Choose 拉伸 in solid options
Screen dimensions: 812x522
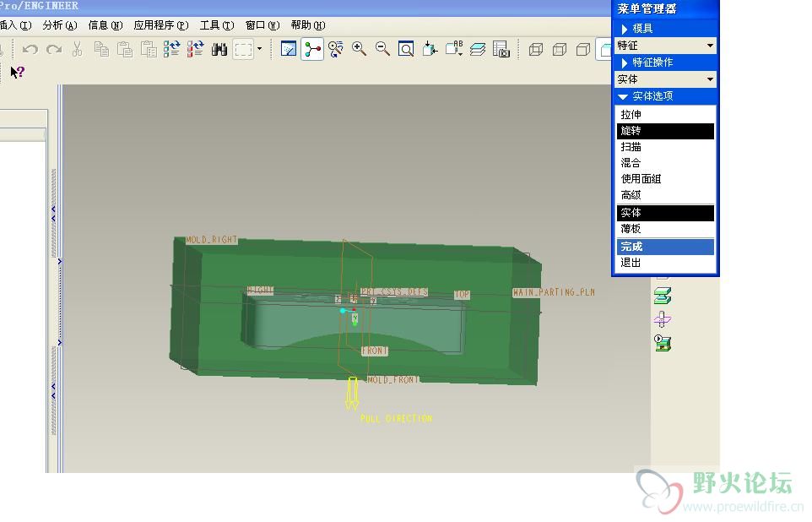pyautogui.click(x=665, y=115)
